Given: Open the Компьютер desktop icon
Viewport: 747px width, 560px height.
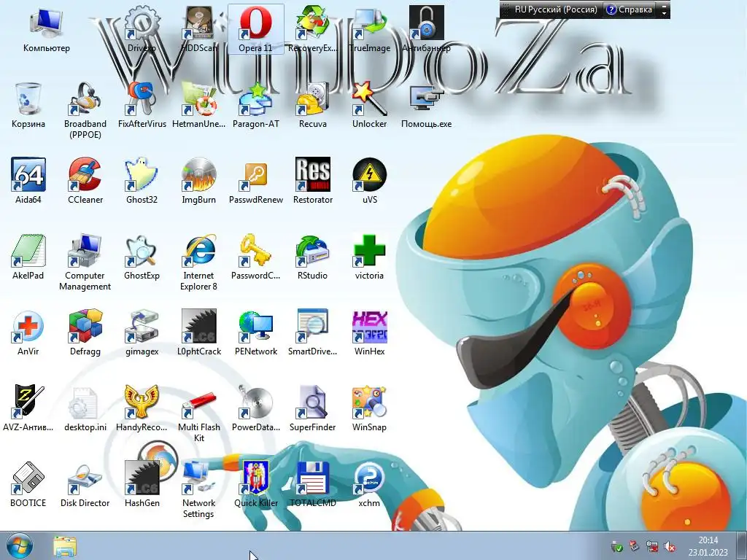Looking at the screenshot, I should point(46,29).
